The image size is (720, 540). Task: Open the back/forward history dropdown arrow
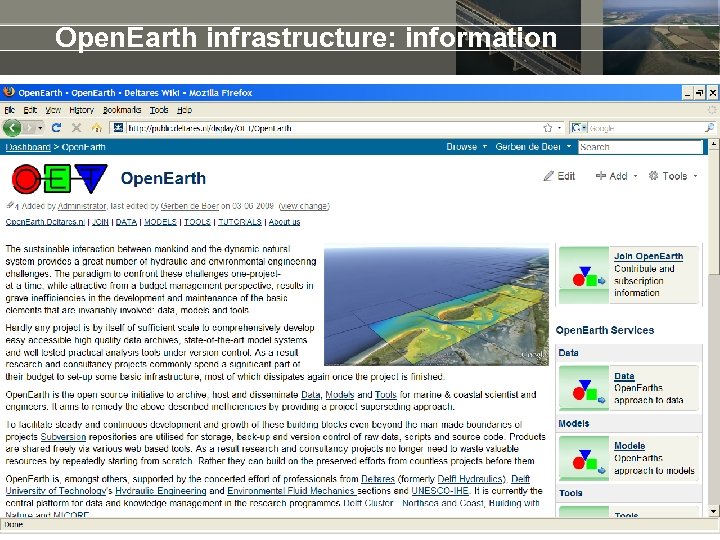tap(40, 128)
